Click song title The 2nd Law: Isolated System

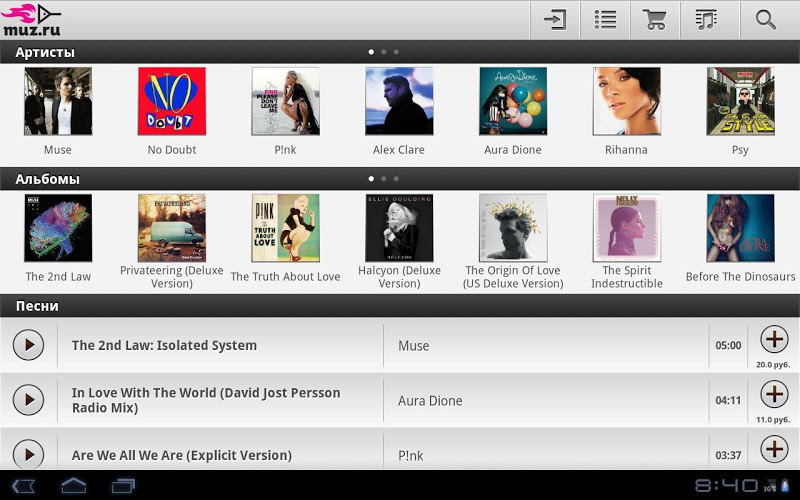pos(164,345)
